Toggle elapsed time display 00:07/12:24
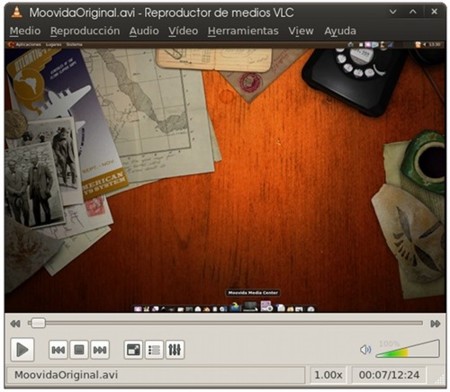Screen dimensions: 450x392 coord(389,375)
